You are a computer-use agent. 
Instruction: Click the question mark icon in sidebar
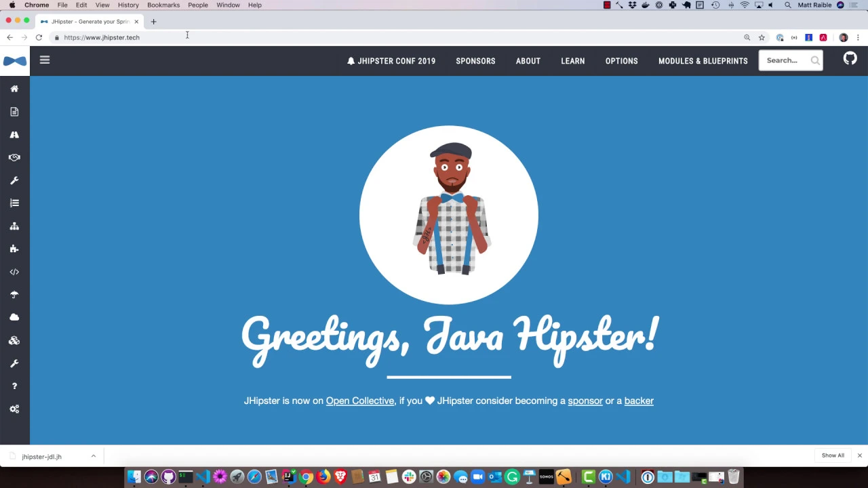(14, 386)
